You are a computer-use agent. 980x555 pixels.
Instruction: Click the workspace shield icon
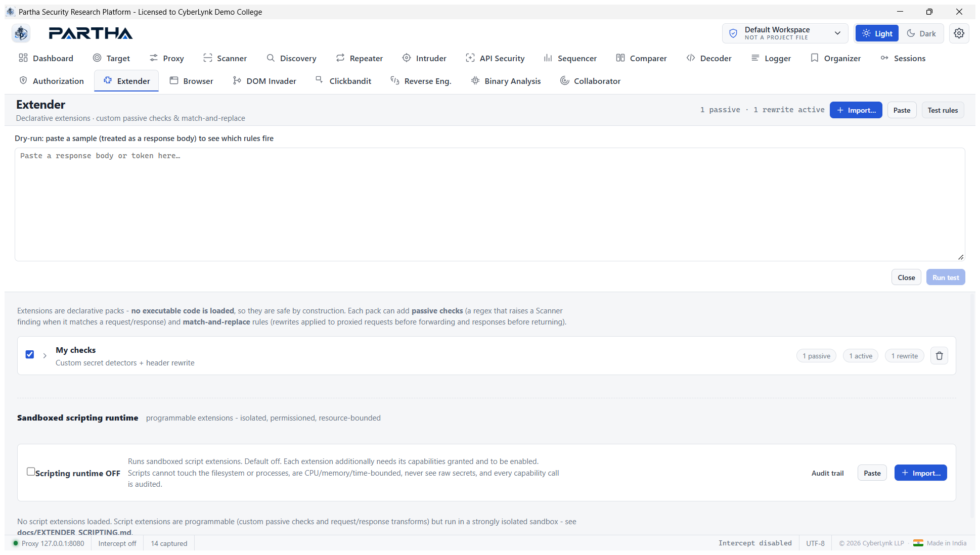(733, 33)
